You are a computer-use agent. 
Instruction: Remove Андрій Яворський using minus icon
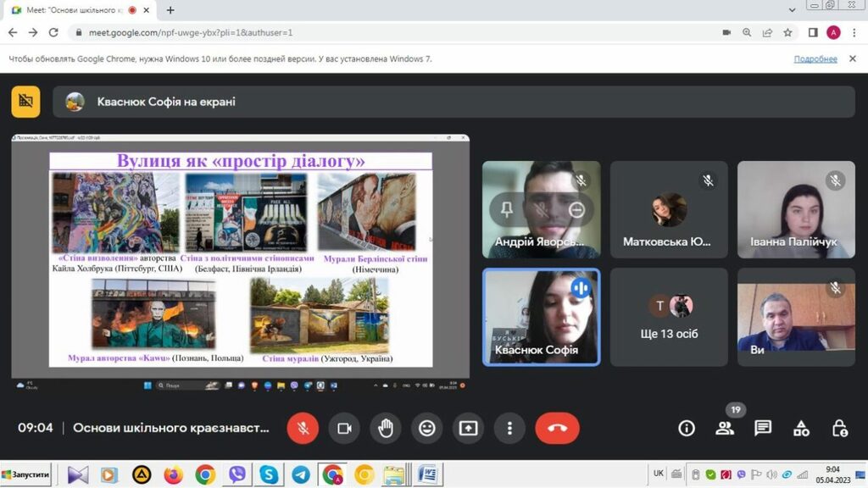click(x=576, y=210)
